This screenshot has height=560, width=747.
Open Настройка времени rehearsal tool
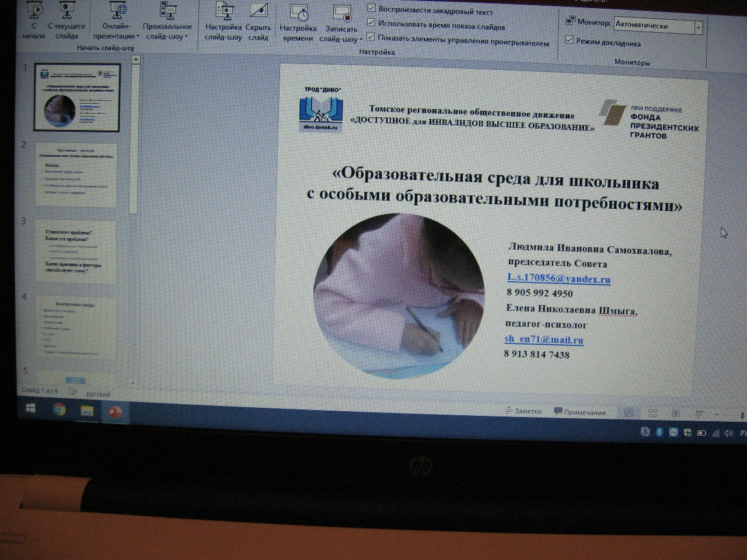point(298,23)
